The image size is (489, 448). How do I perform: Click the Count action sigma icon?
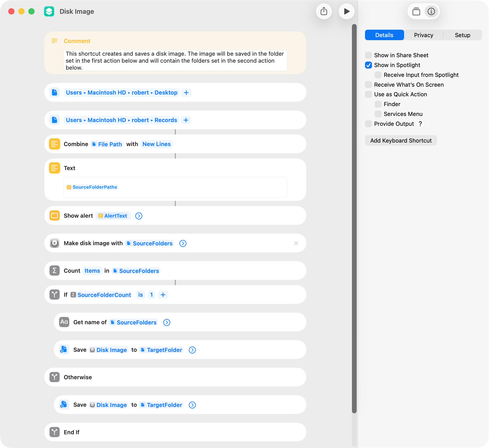click(55, 271)
